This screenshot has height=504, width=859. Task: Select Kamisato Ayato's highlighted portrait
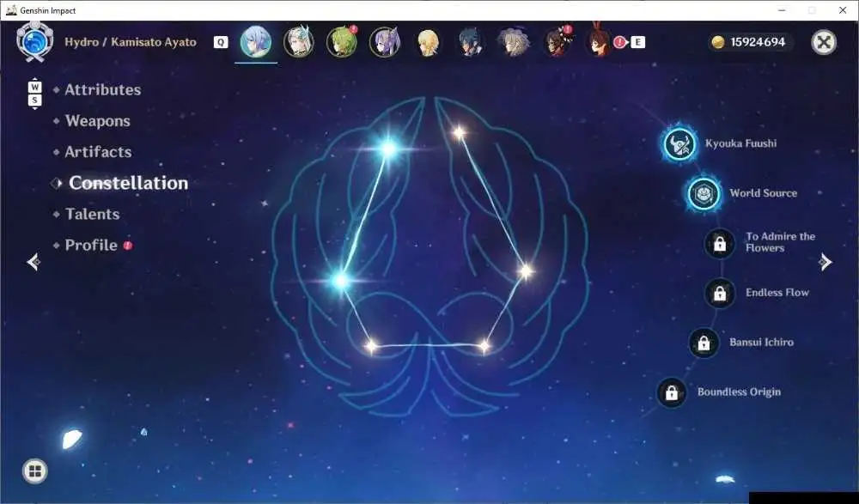[256, 42]
